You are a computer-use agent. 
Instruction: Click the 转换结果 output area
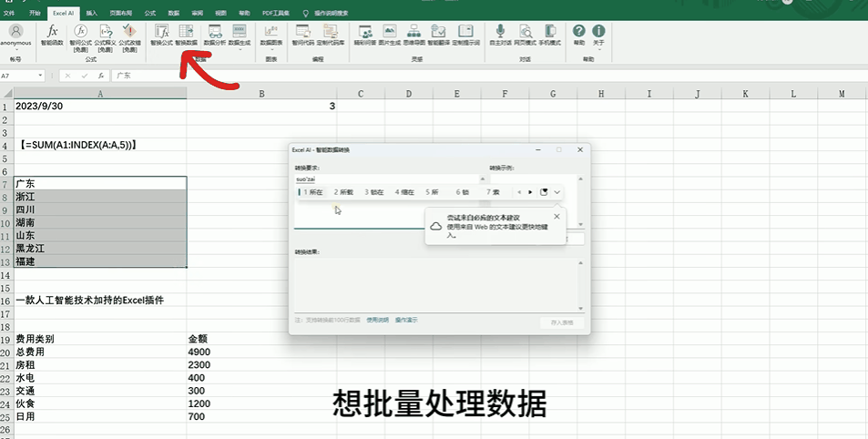435,285
